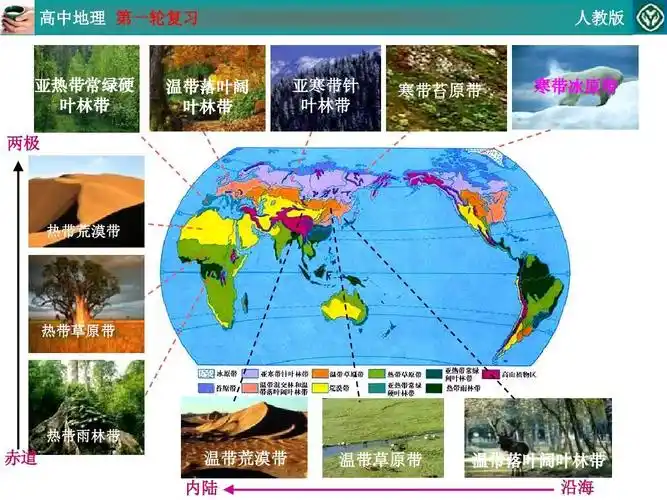This screenshot has width=667, height=500.
Task: Click the 亚寒带针叶林带 lavender legend swatch
Action: click(250, 374)
